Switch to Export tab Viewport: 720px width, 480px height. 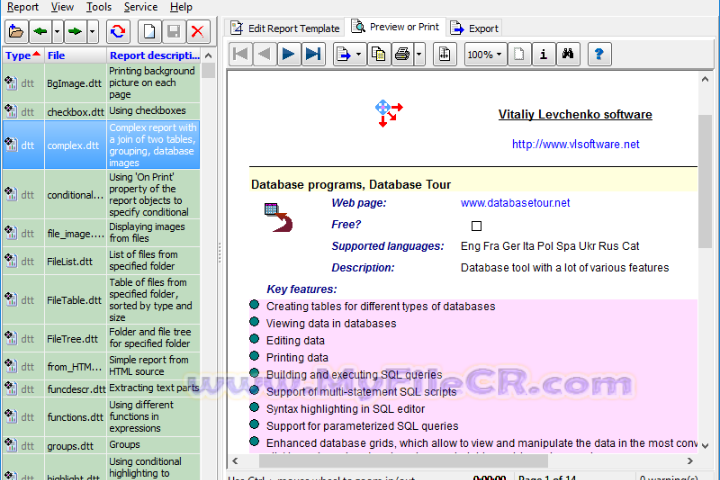[474, 28]
